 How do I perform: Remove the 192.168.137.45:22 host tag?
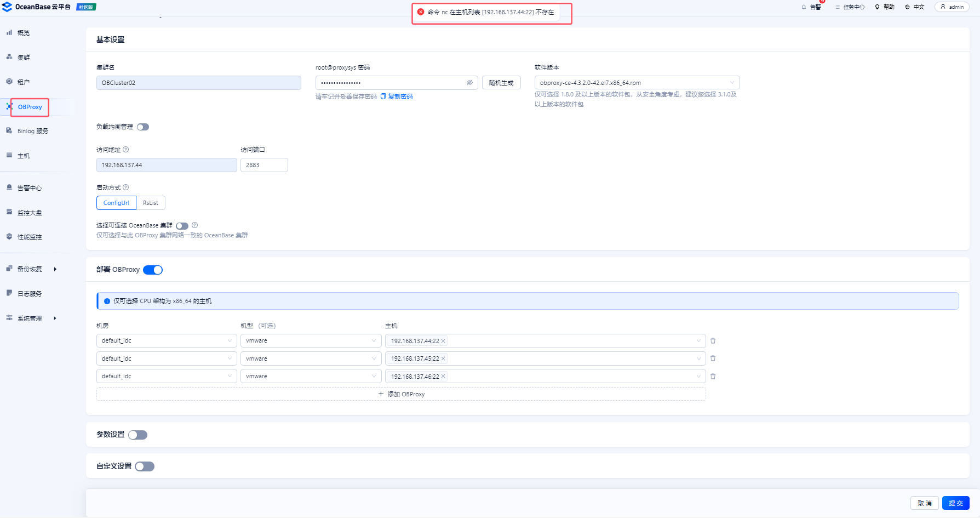pyautogui.click(x=443, y=358)
